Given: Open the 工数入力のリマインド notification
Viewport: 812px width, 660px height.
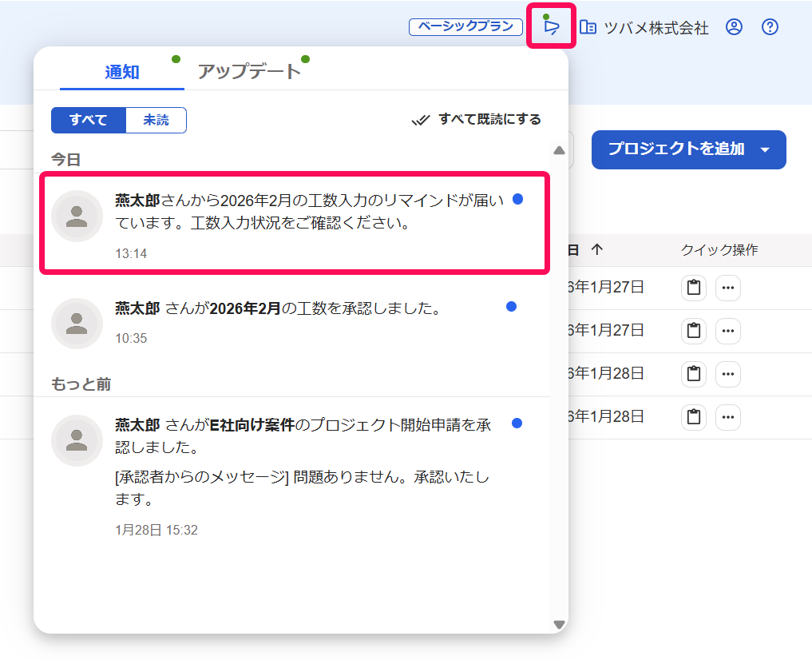Looking at the screenshot, I should click(x=295, y=223).
